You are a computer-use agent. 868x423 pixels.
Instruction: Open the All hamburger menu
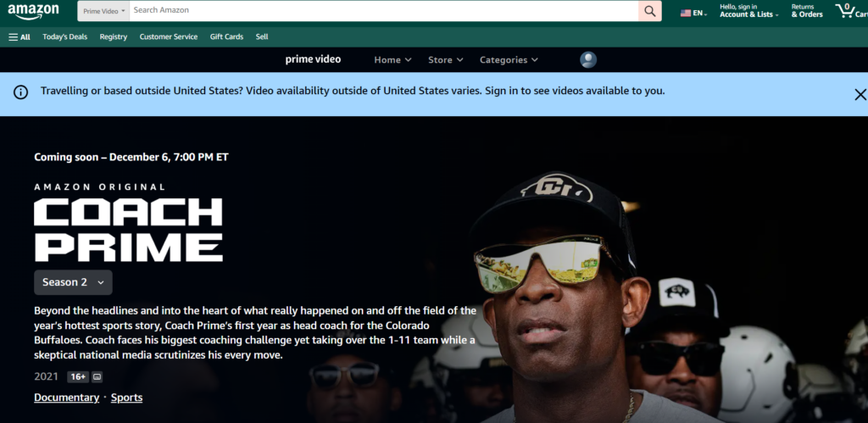click(x=19, y=37)
